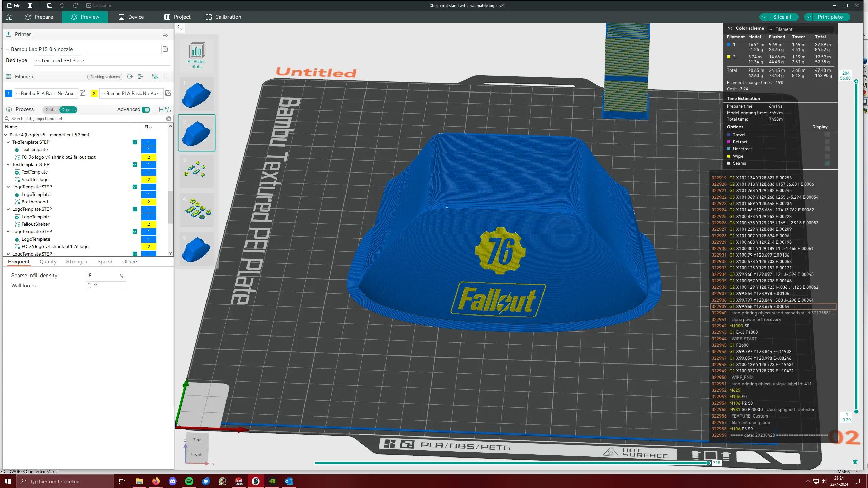
Task: Open All Plates Stats
Action: 197,55
